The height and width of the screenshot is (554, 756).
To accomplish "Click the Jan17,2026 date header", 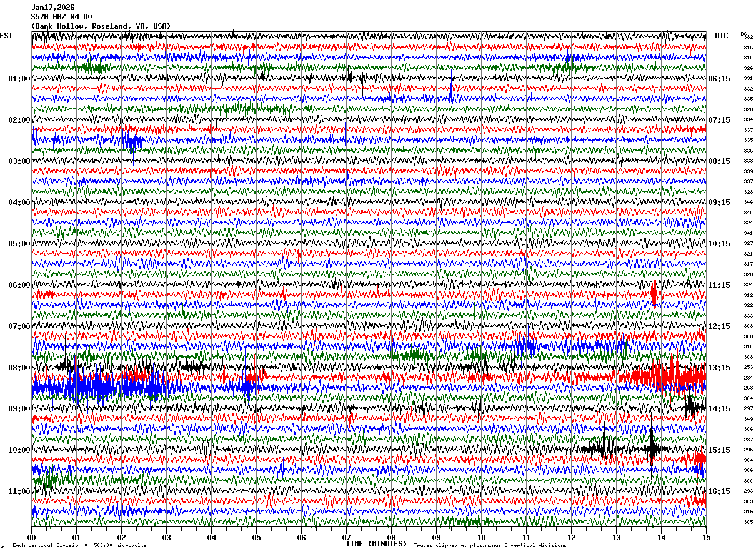I will click(52, 8).
